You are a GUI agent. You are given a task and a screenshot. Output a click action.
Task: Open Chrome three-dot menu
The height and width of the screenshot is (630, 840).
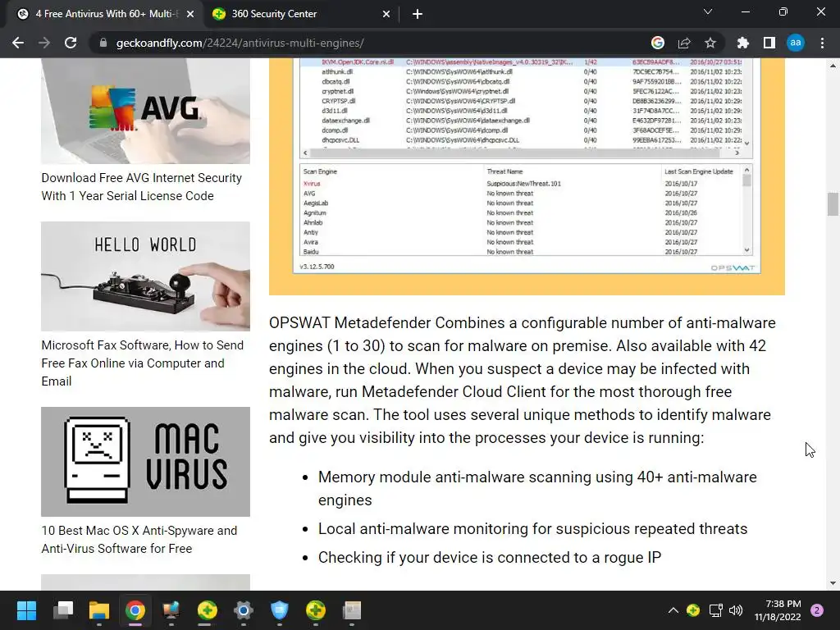click(822, 43)
